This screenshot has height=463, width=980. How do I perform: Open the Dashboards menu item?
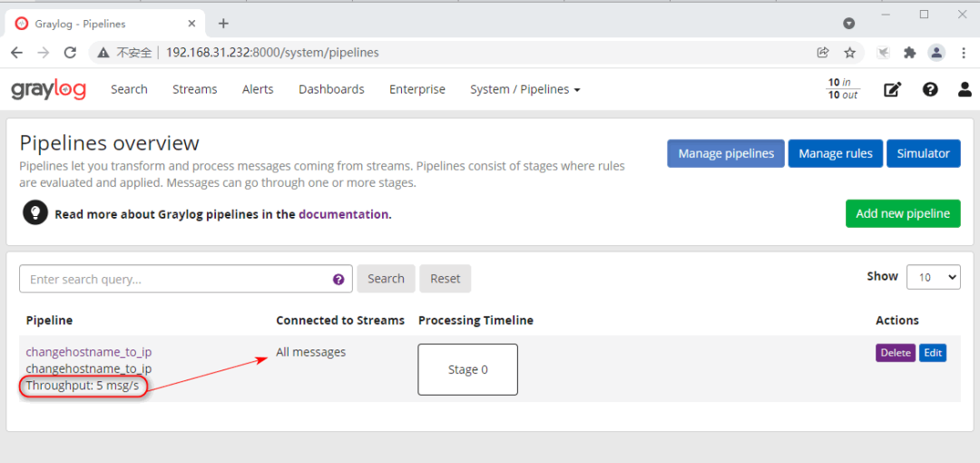331,89
